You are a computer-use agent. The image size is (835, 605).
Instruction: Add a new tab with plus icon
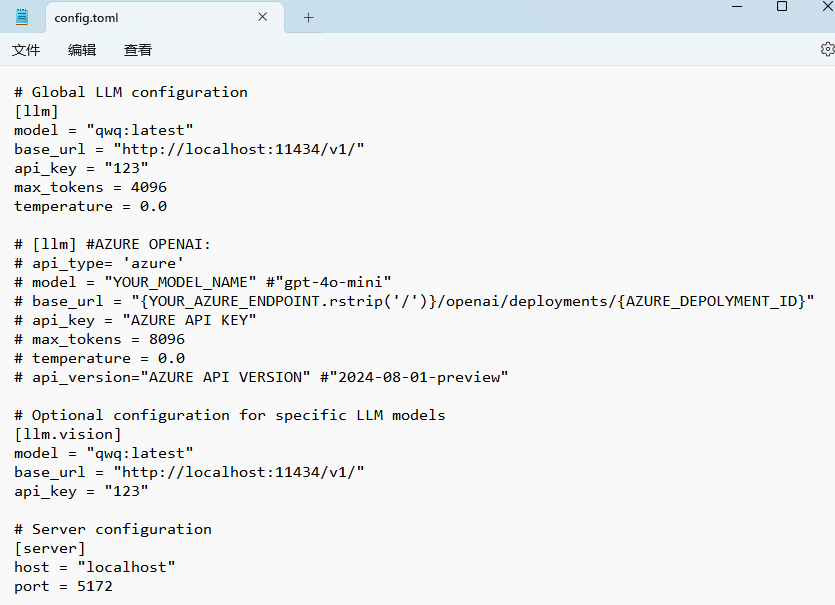pos(308,18)
